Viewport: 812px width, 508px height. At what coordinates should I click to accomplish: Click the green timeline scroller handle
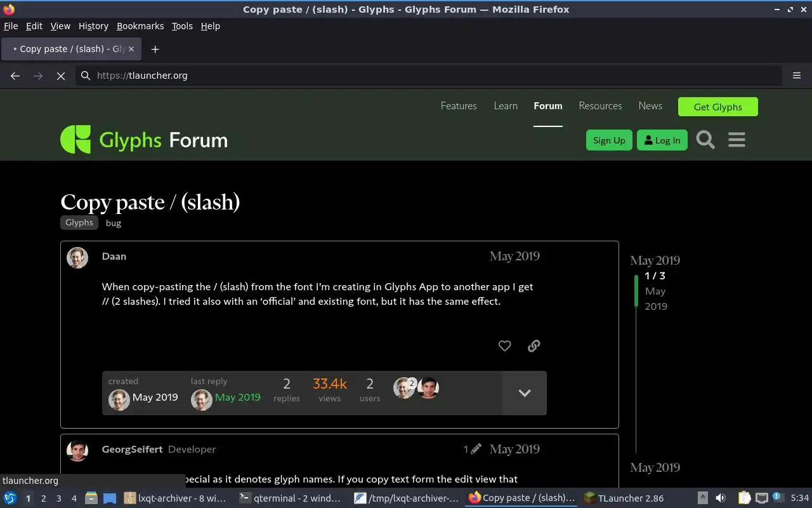(x=636, y=291)
